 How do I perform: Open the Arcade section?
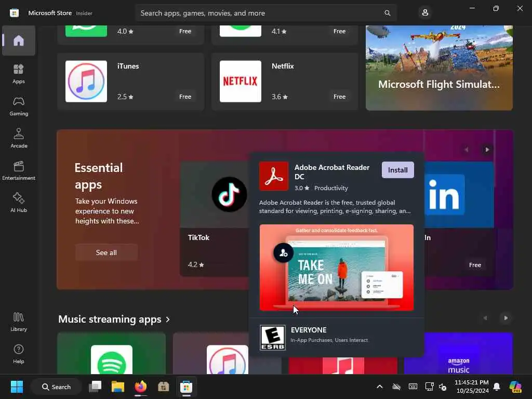(19, 138)
